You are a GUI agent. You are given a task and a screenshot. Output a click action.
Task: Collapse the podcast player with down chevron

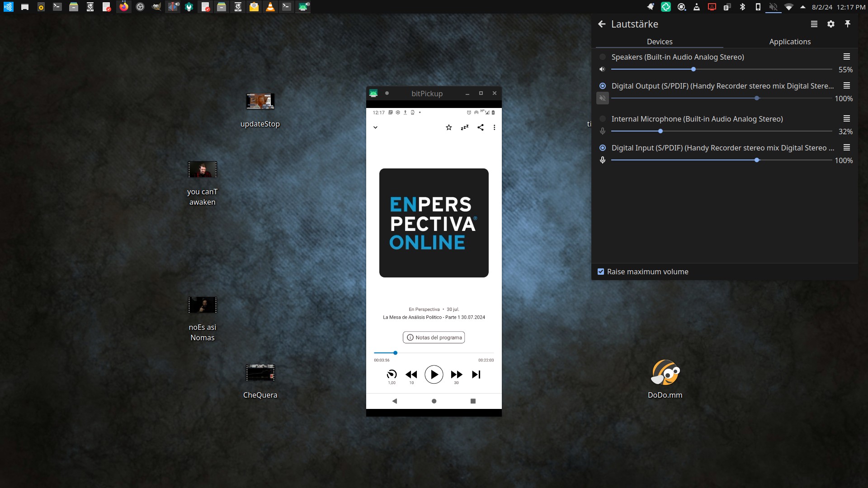(x=375, y=127)
